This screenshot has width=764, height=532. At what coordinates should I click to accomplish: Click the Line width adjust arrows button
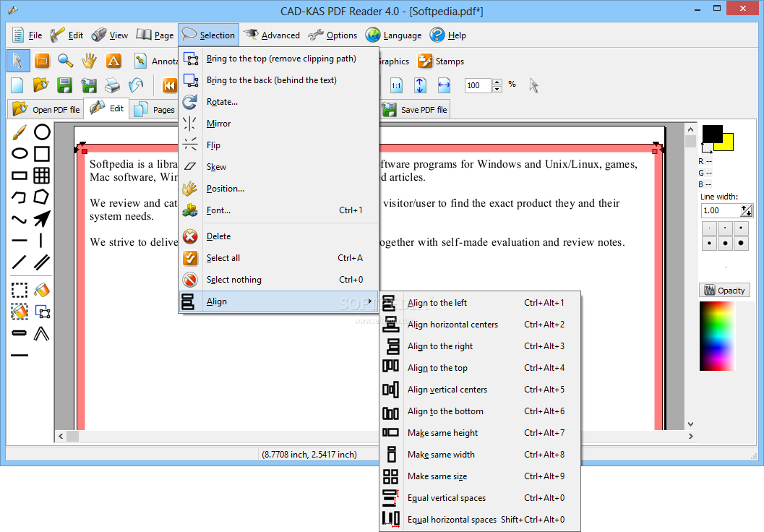[747, 210]
